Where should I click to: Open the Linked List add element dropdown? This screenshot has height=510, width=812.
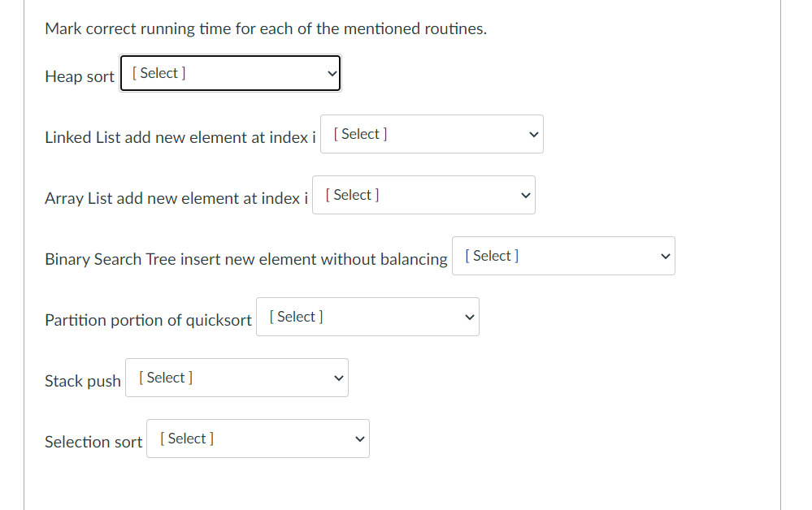tap(432, 134)
